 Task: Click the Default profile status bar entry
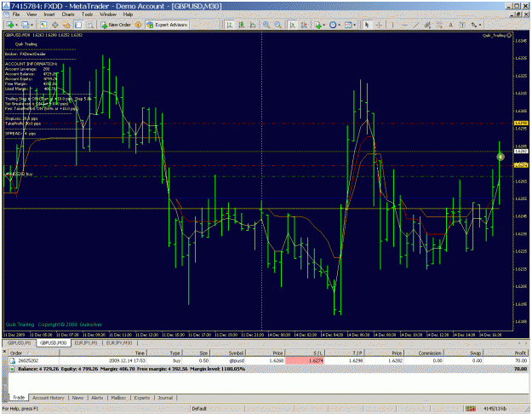pyautogui.click(x=199, y=409)
